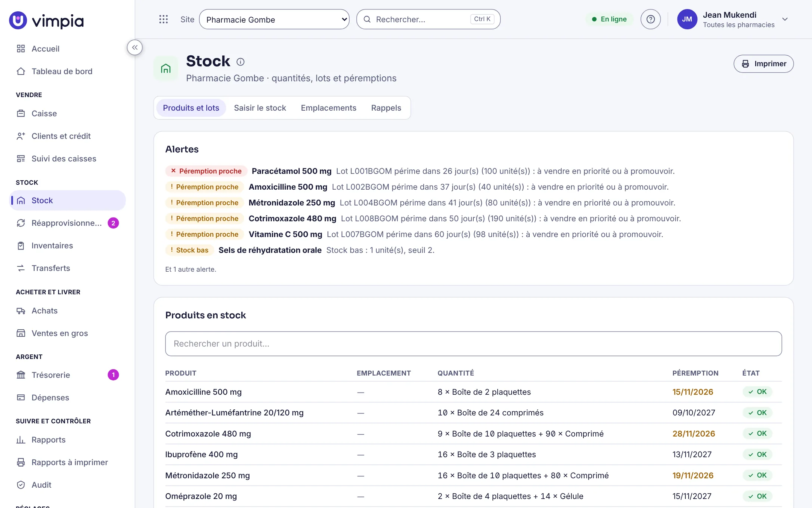Click the QUANTITÉ column header
The width and height of the screenshot is (812, 508).
tap(456, 373)
